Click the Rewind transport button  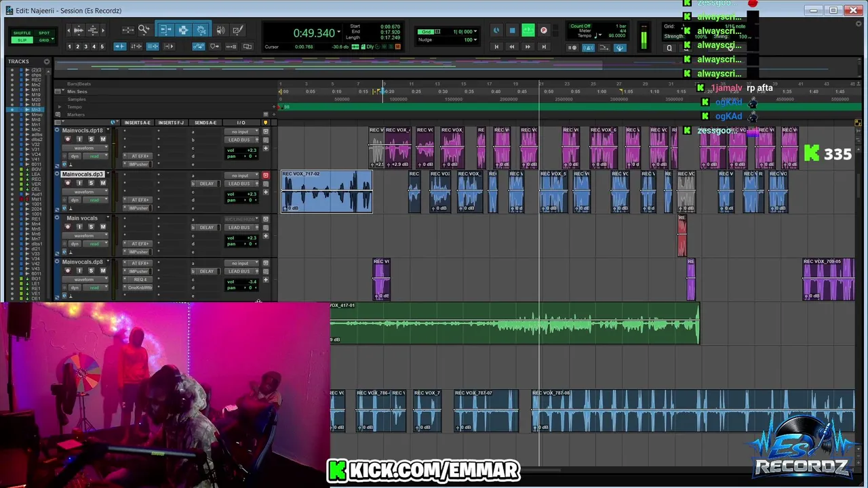pos(511,47)
